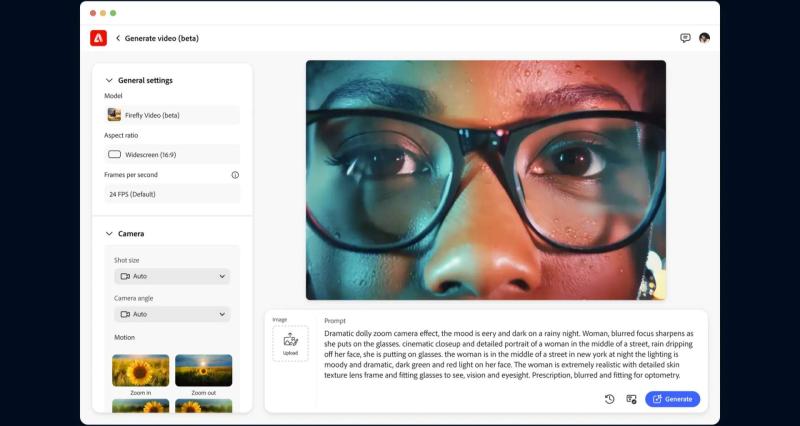Image resolution: width=800 pixels, height=426 pixels.
Task: Collapse the General settings section
Action: [x=109, y=81]
